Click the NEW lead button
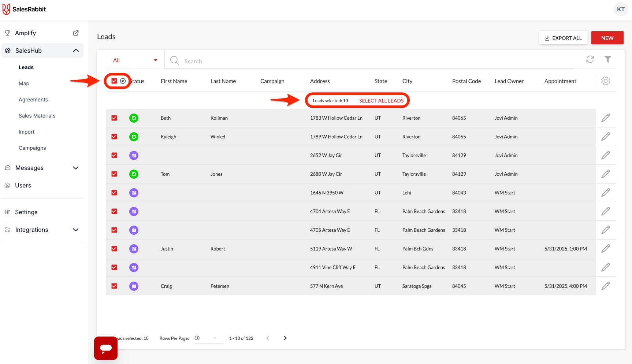The height and width of the screenshot is (364, 632). (607, 38)
